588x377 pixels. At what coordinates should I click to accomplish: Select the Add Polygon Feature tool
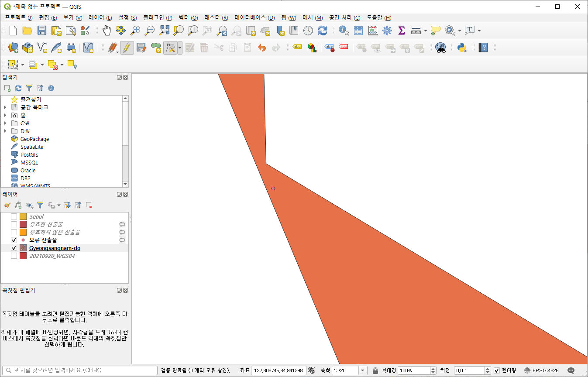click(156, 48)
